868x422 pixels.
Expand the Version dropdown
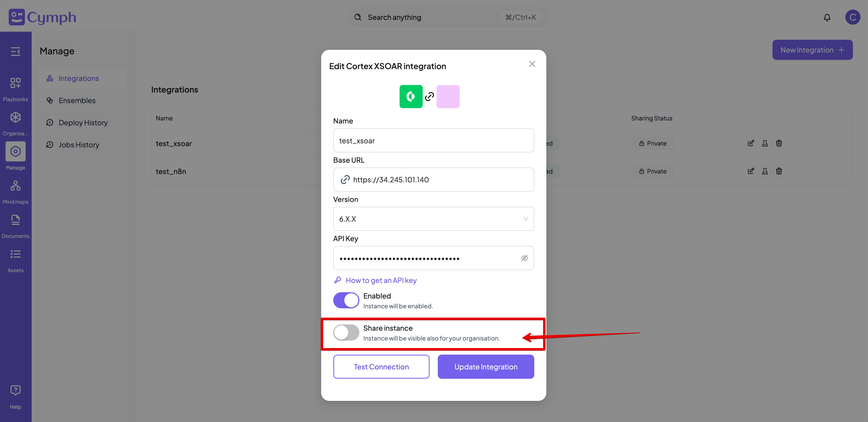click(x=433, y=219)
